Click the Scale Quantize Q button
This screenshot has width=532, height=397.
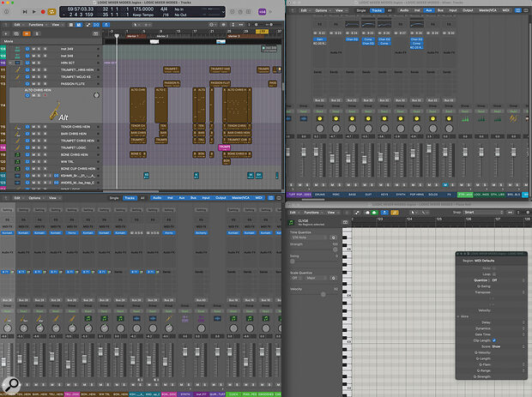[333, 278]
